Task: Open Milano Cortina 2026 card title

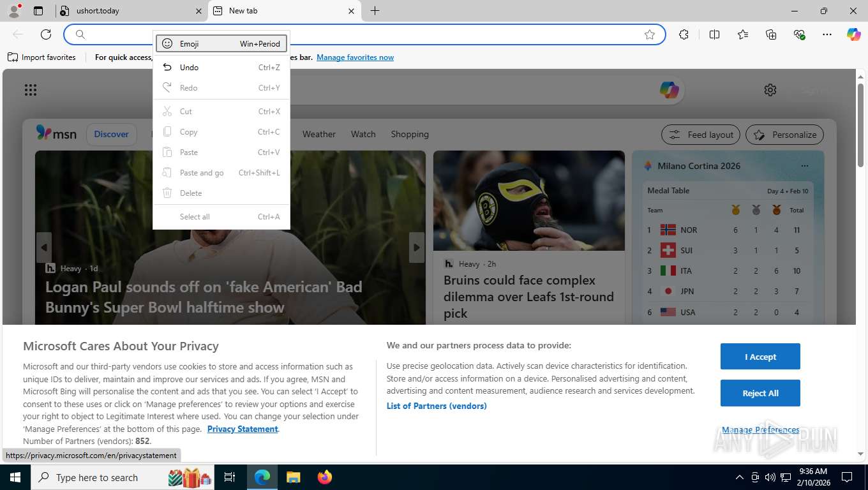Action: (699, 166)
